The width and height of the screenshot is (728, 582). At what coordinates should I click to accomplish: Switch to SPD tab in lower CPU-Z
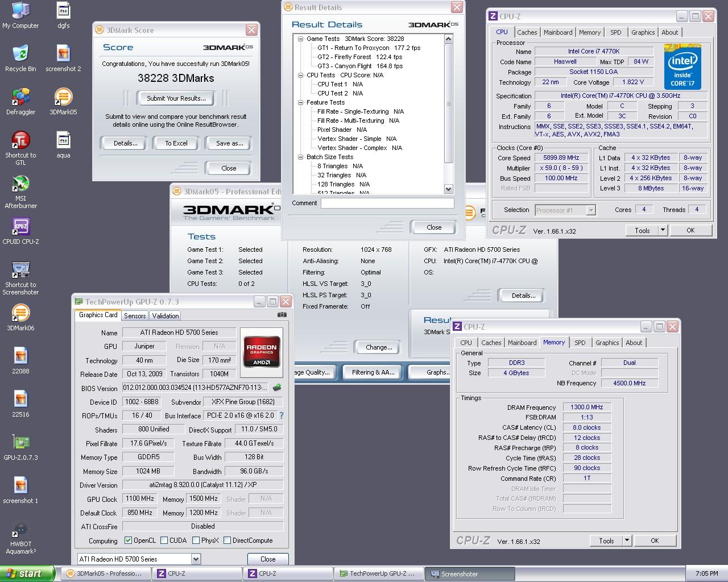pos(580,343)
